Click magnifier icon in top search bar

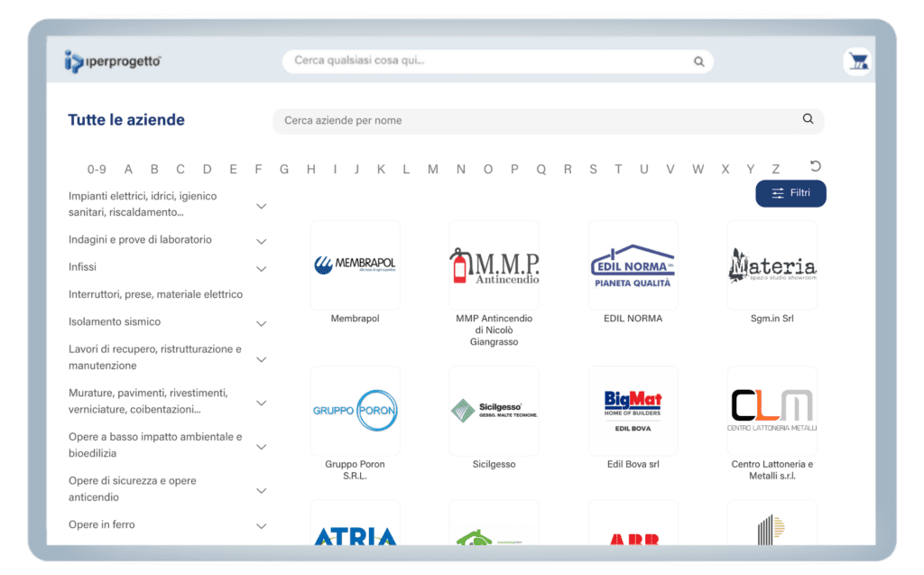click(x=699, y=61)
